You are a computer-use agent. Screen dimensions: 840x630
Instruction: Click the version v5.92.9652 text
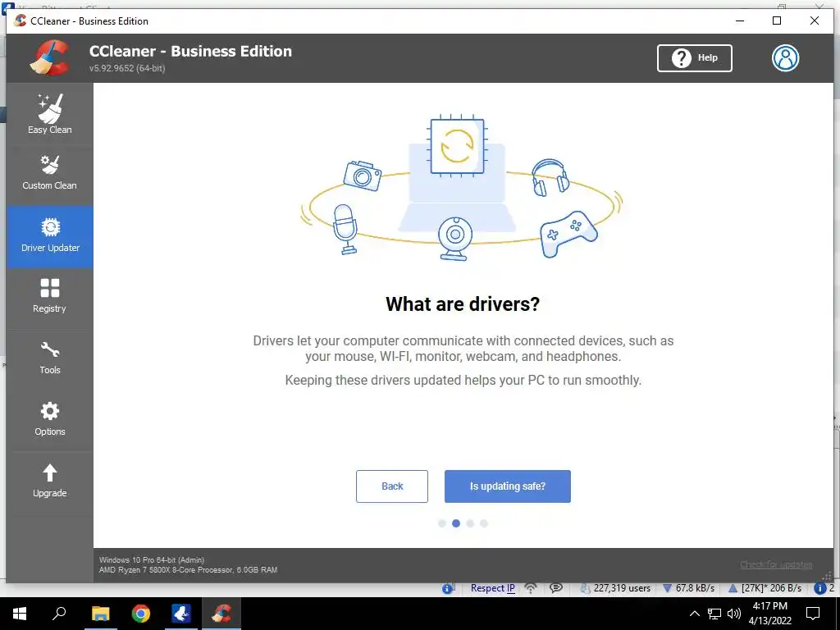[x=127, y=68]
